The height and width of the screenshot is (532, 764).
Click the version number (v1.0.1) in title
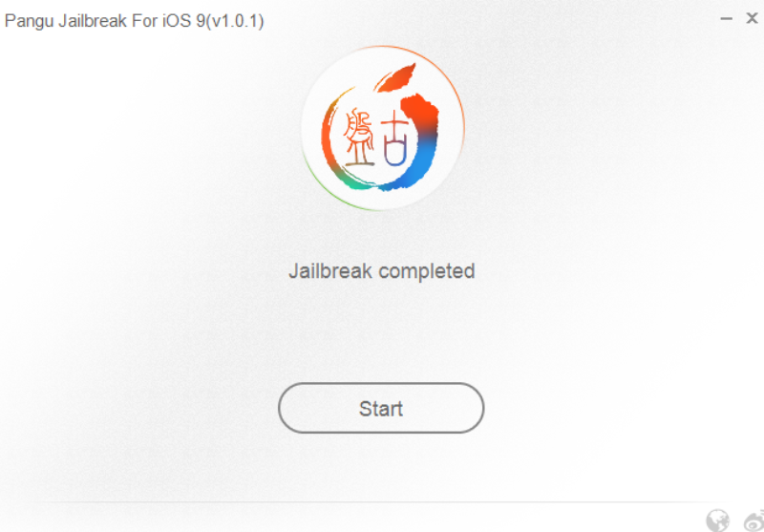click(235, 21)
